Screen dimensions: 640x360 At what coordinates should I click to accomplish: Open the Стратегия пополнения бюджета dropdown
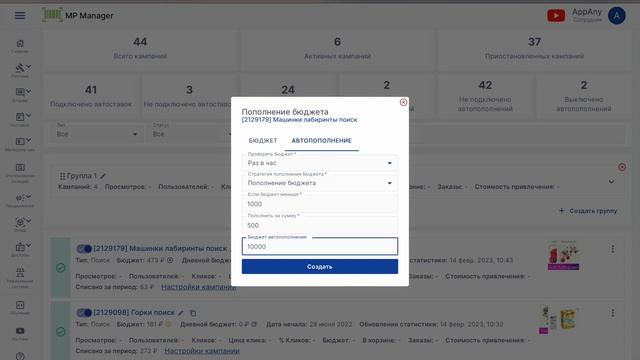(x=320, y=183)
